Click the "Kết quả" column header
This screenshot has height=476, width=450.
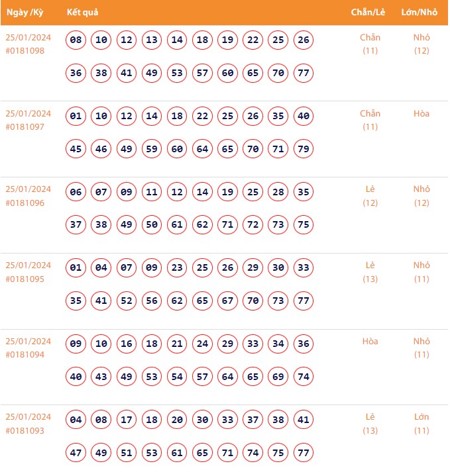pos(83,13)
